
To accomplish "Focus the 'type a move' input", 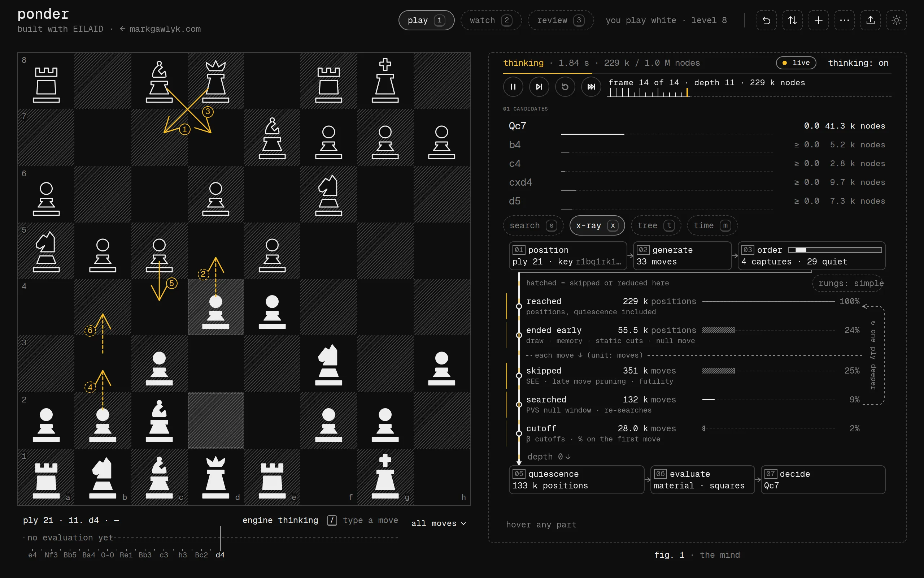I will (x=370, y=520).
